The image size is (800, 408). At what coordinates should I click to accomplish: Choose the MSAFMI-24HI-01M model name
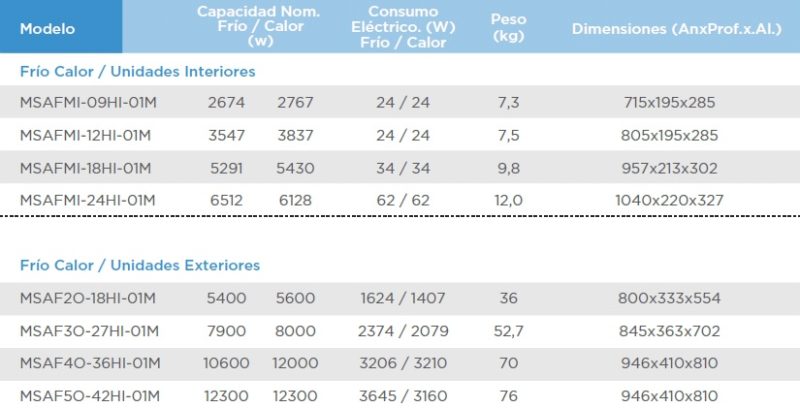tap(88, 200)
